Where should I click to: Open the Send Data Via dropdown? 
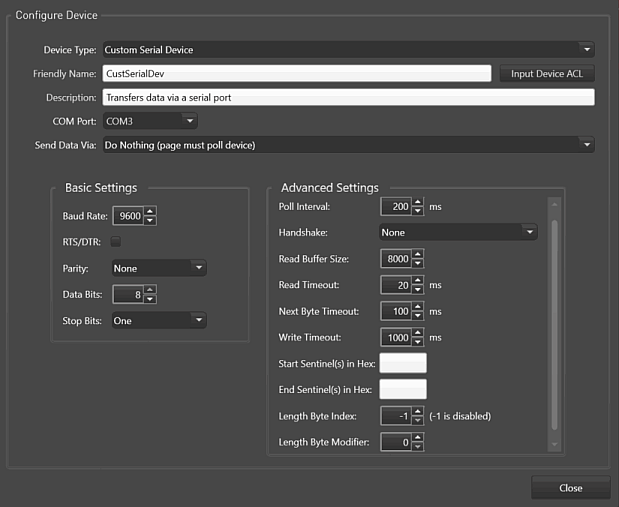(349, 145)
